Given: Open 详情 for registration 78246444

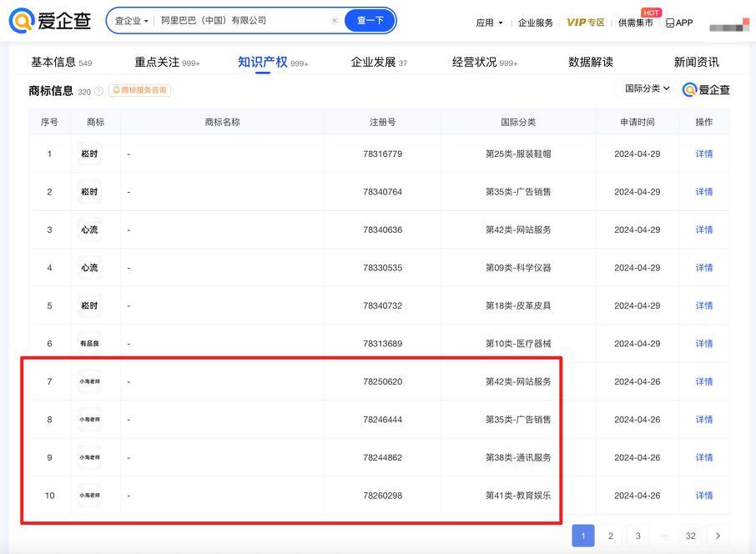Looking at the screenshot, I should pos(704,420).
